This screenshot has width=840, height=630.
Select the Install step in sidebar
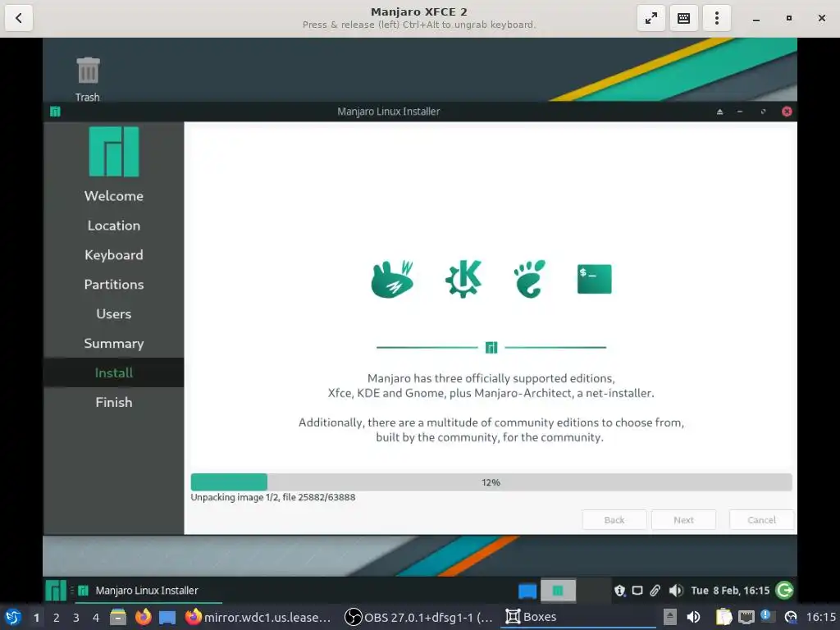tap(113, 373)
